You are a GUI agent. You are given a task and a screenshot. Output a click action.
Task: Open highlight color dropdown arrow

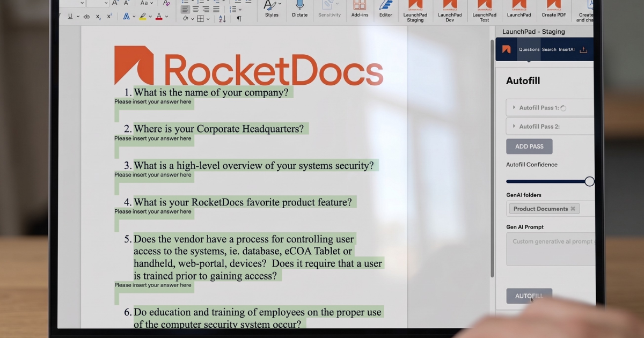pos(150,17)
